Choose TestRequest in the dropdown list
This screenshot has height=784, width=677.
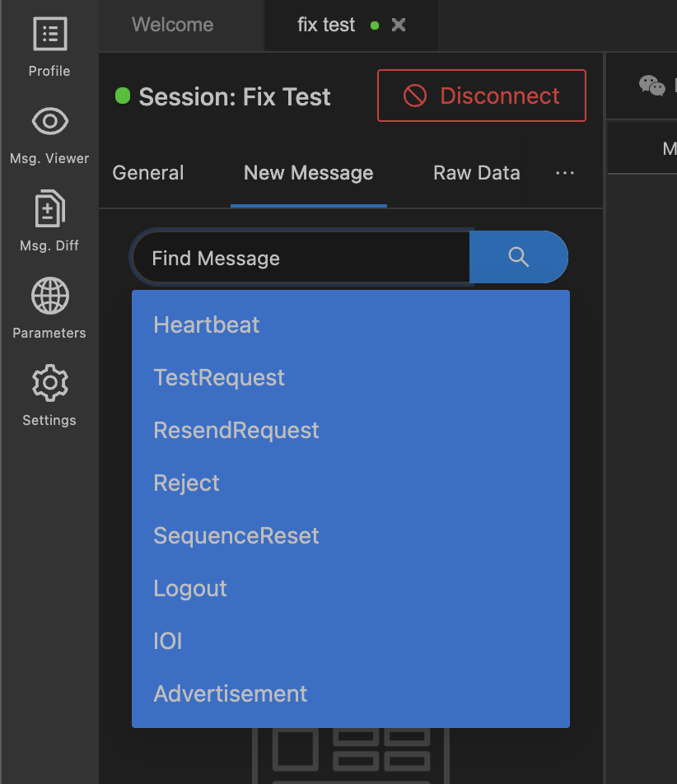(219, 377)
